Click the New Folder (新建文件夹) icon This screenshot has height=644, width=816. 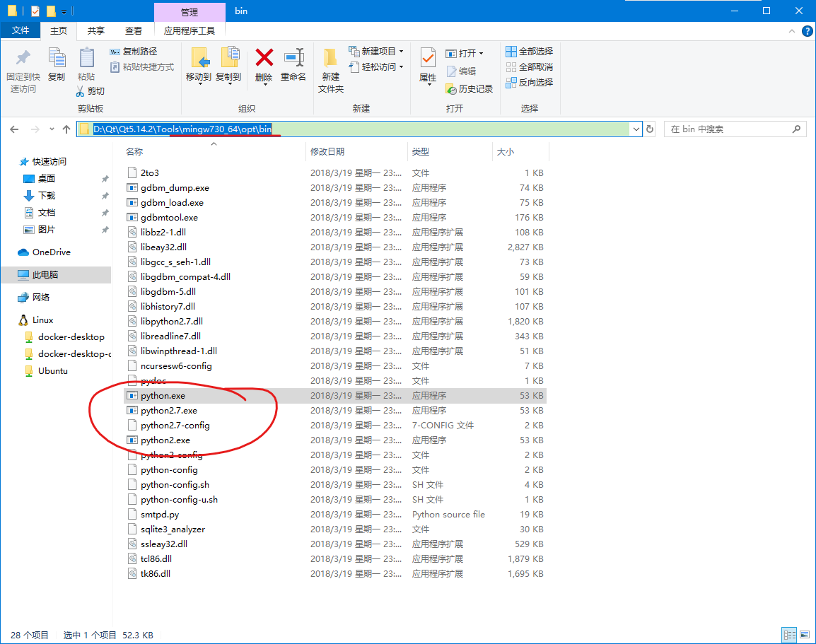click(330, 58)
